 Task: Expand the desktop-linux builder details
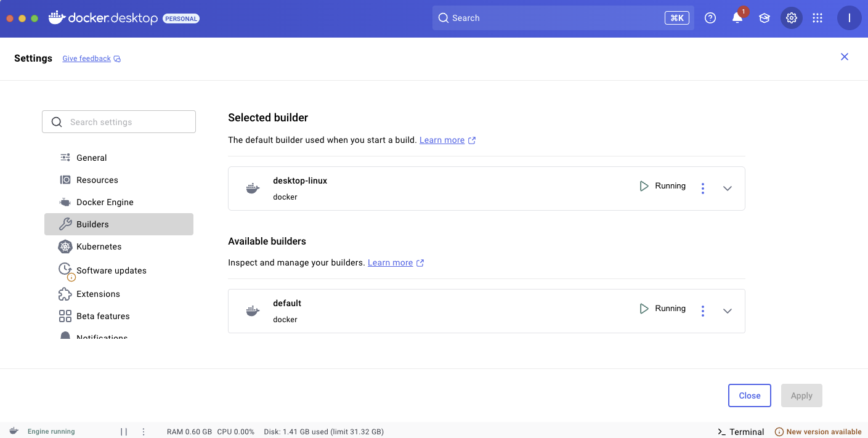pyautogui.click(x=727, y=189)
